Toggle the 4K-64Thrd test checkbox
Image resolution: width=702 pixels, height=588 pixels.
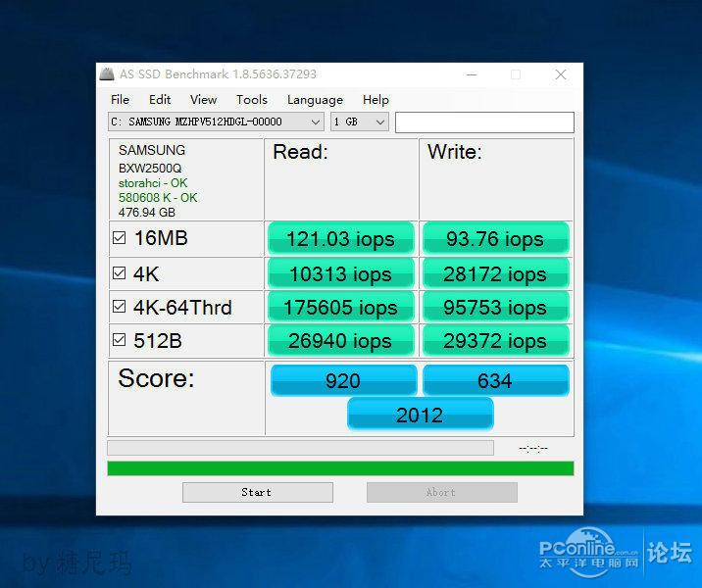click(x=119, y=307)
